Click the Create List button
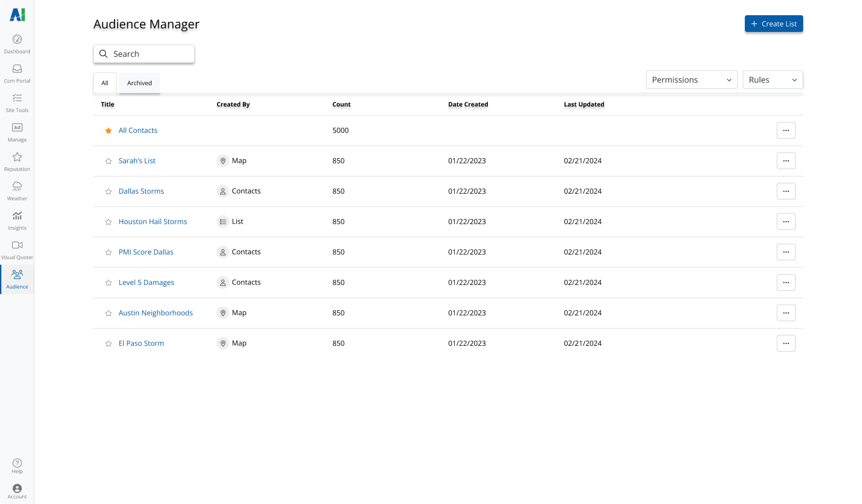The height and width of the screenshot is (504, 862). click(x=773, y=24)
